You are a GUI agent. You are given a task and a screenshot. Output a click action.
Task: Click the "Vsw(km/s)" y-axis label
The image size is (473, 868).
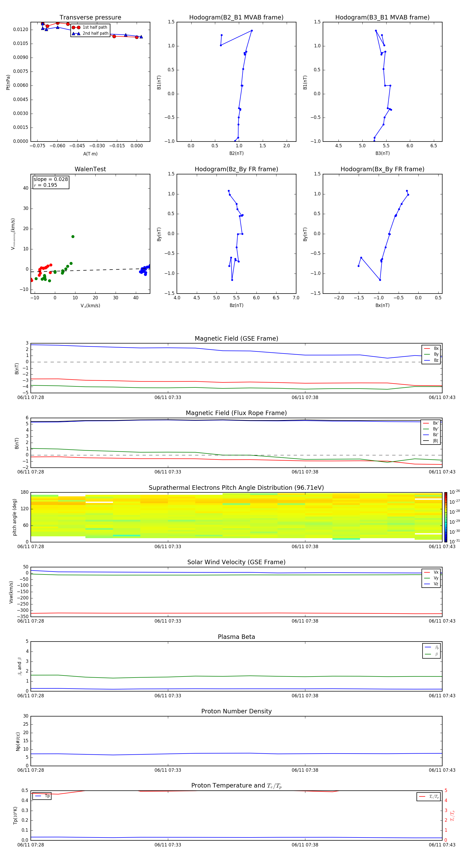tap(11, 592)
